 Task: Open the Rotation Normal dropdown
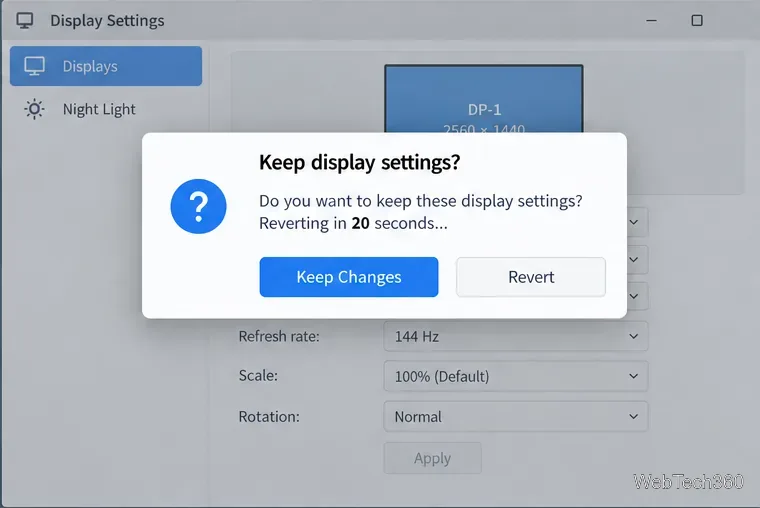coord(516,416)
